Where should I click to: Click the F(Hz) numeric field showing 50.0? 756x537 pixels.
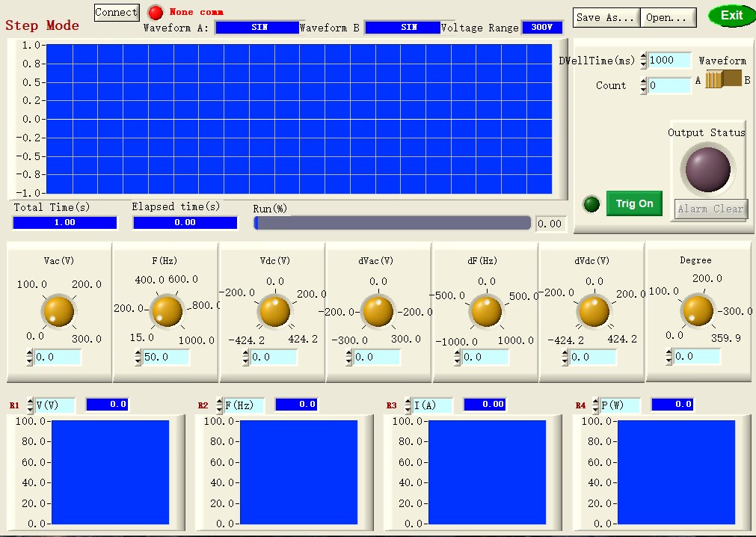166,358
